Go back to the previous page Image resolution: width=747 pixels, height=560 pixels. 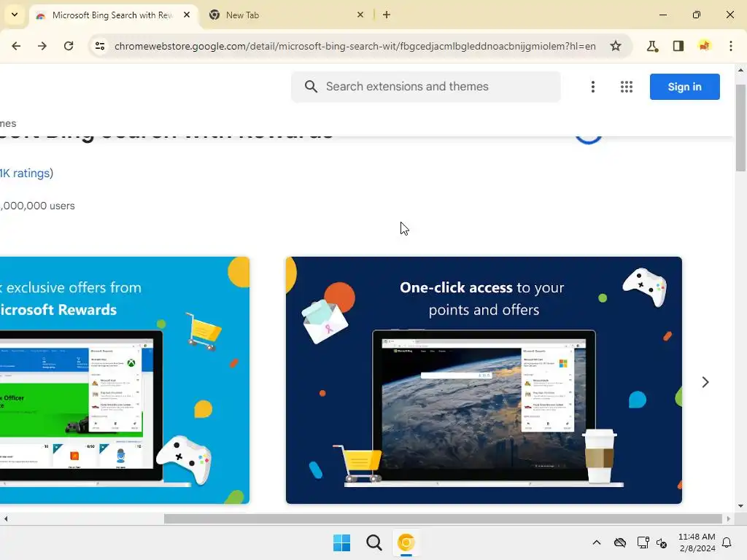tap(16, 46)
